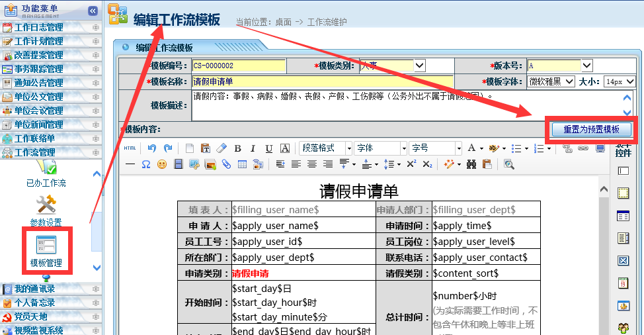644x335 pixels.
Task: Open the 字体 font family dropdown
Action: click(380, 148)
